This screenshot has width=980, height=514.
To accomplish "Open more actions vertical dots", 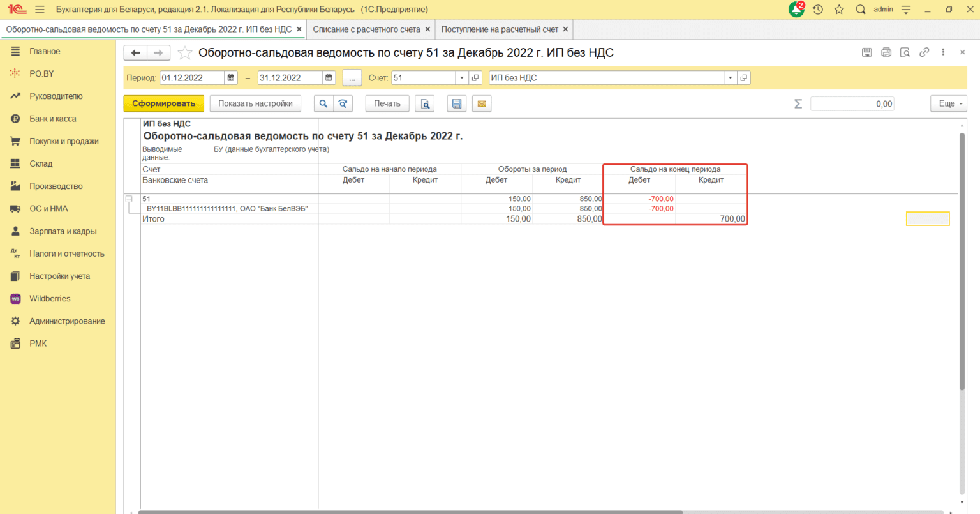I will pyautogui.click(x=943, y=52).
